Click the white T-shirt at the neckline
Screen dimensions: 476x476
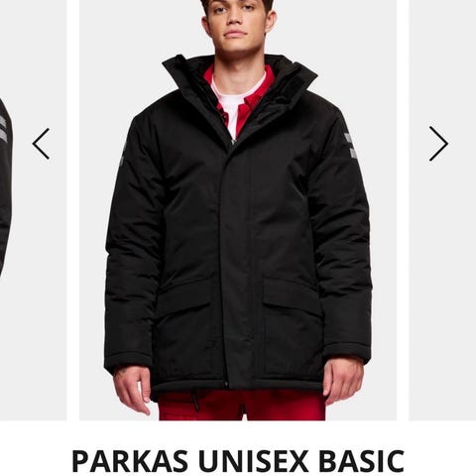(239, 99)
